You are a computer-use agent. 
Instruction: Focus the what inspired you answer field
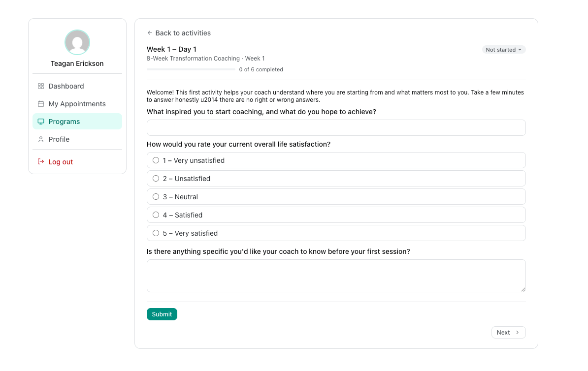(x=336, y=128)
